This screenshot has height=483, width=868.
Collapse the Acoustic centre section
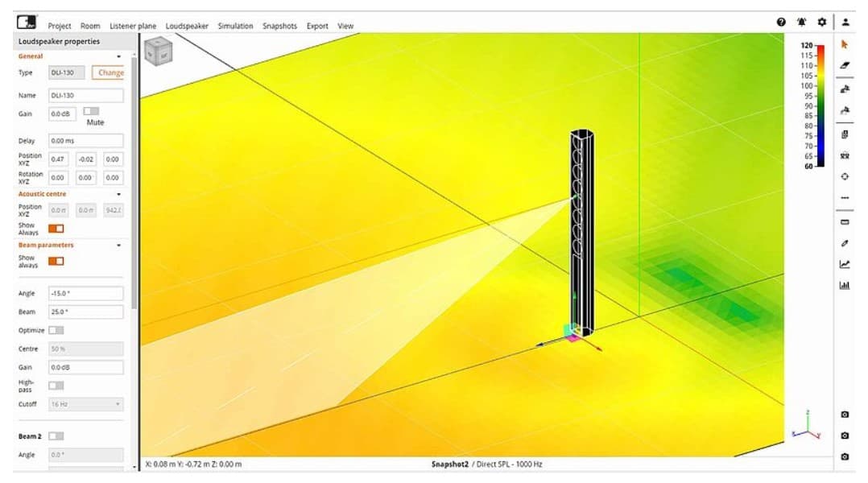tap(119, 194)
